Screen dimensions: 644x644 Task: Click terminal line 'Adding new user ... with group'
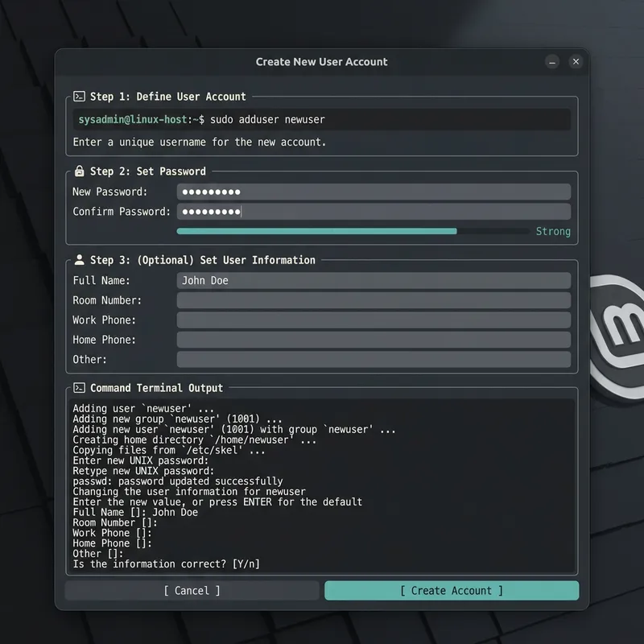[234, 429]
